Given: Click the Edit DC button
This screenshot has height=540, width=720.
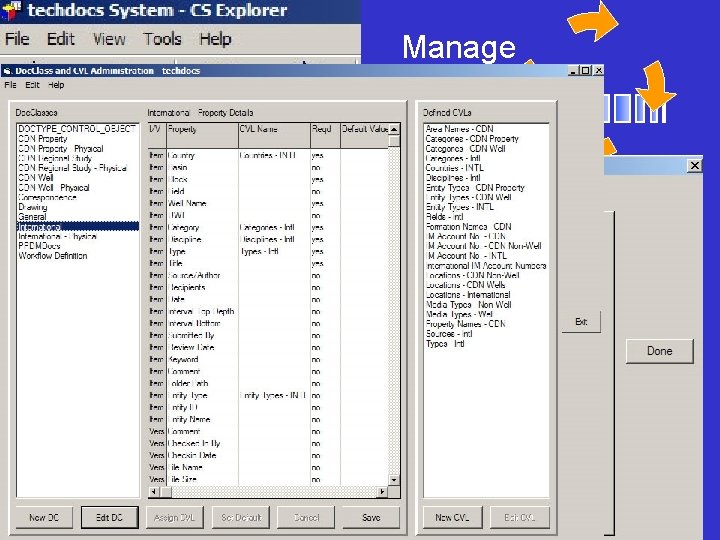Looking at the screenshot, I should click(x=109, y=518).
